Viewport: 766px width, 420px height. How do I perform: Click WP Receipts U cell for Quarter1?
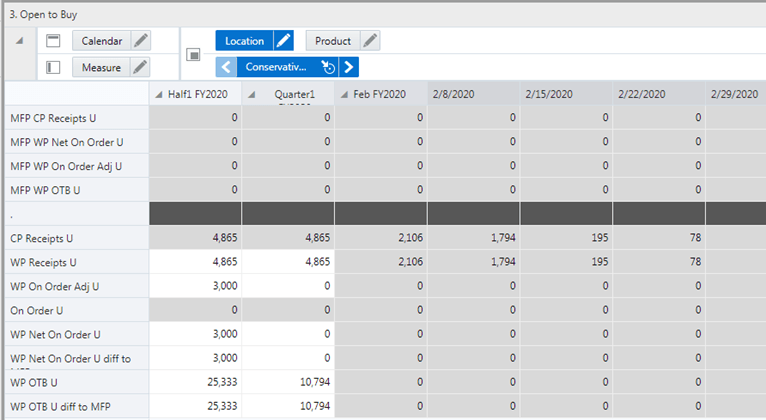pos(288,262)
